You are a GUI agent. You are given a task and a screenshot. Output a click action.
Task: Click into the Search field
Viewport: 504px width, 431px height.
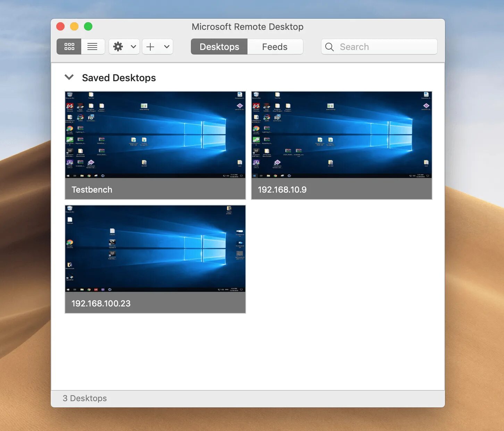coord(379,47)
